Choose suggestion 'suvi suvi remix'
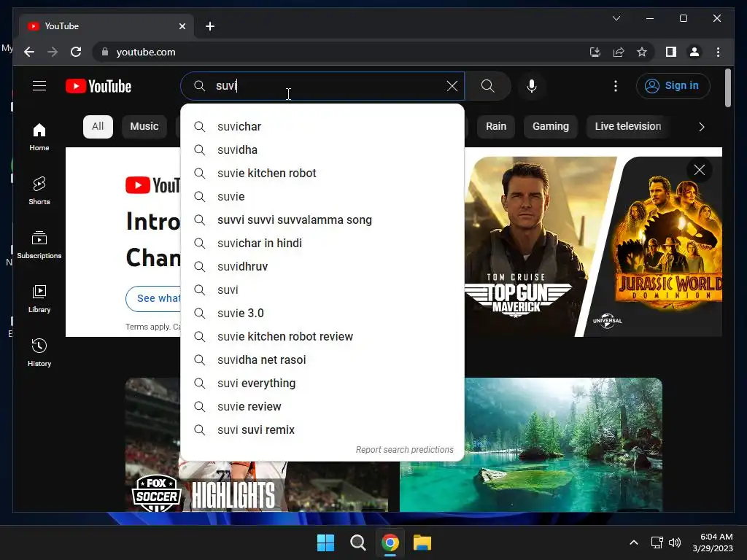The width and height of the screenshot is (747, 560). point(322,430)
